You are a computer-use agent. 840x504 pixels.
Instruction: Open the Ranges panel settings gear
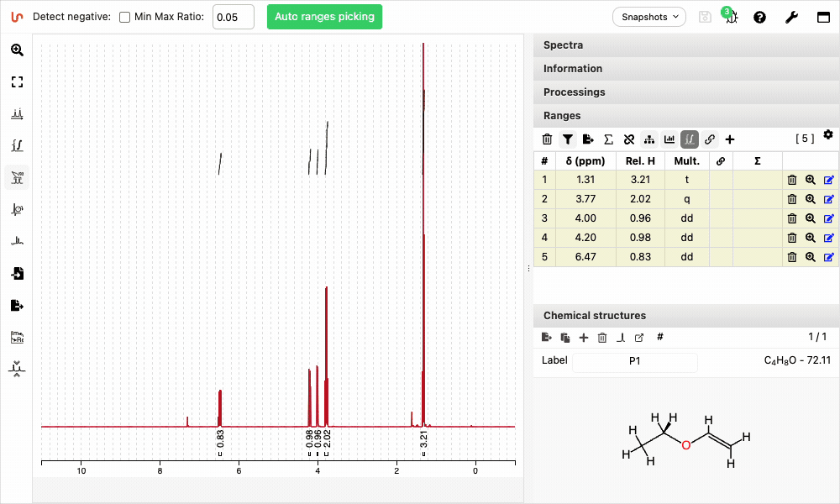click(828, 134)
